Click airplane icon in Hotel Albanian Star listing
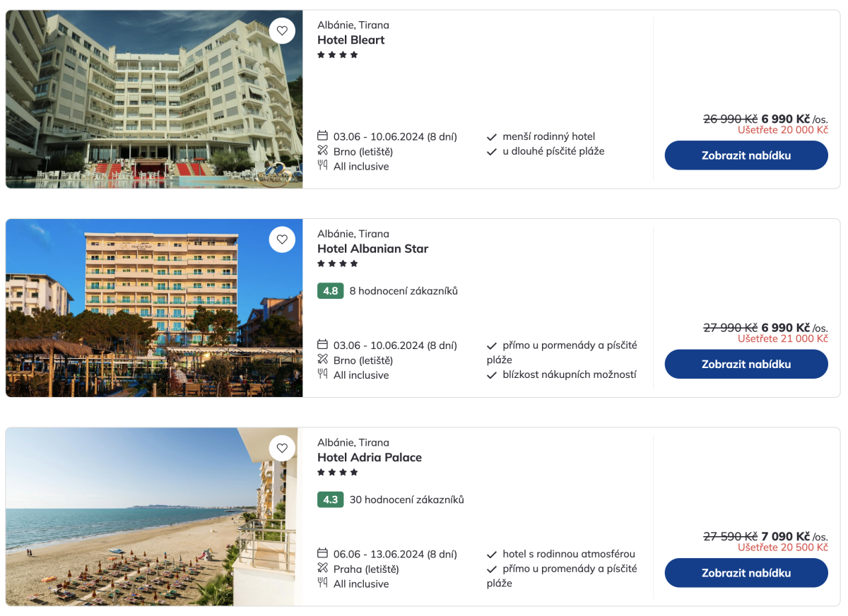This screenshot has width=848, height=616. (x=323, y=360)
